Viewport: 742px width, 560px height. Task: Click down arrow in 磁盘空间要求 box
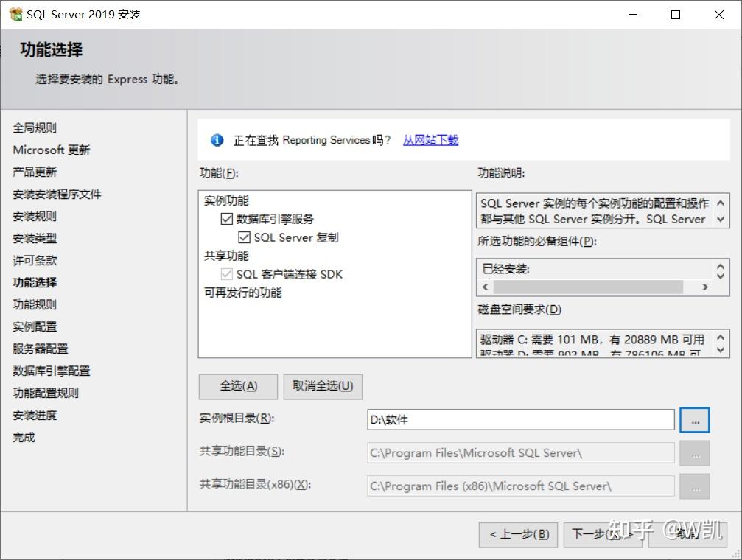720,350
